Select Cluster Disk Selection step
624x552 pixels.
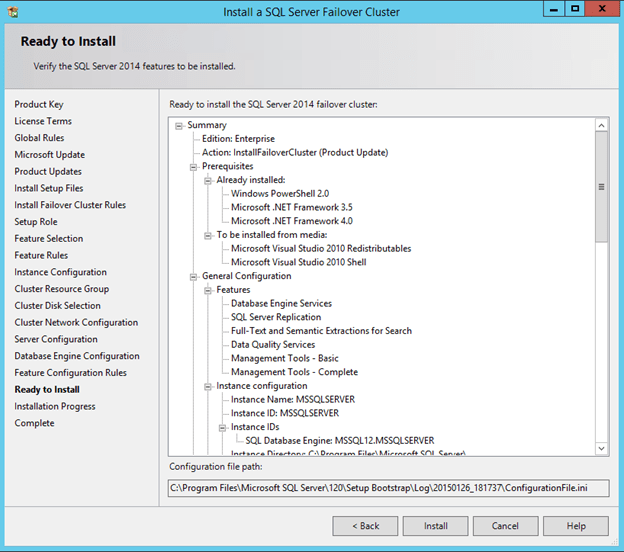tap(57, 306)
